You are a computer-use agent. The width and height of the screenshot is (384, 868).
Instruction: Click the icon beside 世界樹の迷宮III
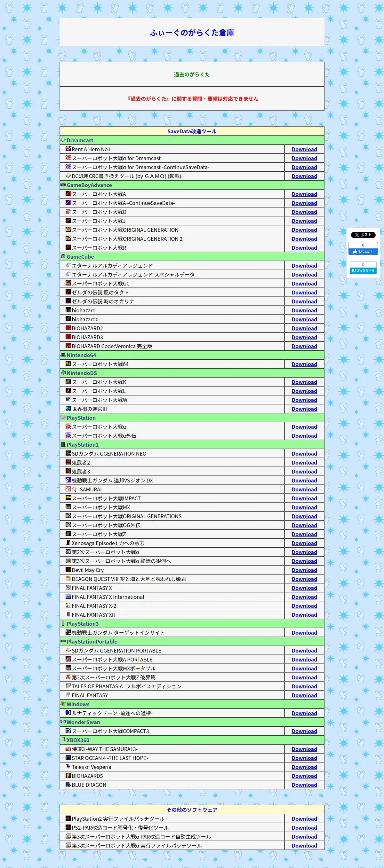pos(68,408)
